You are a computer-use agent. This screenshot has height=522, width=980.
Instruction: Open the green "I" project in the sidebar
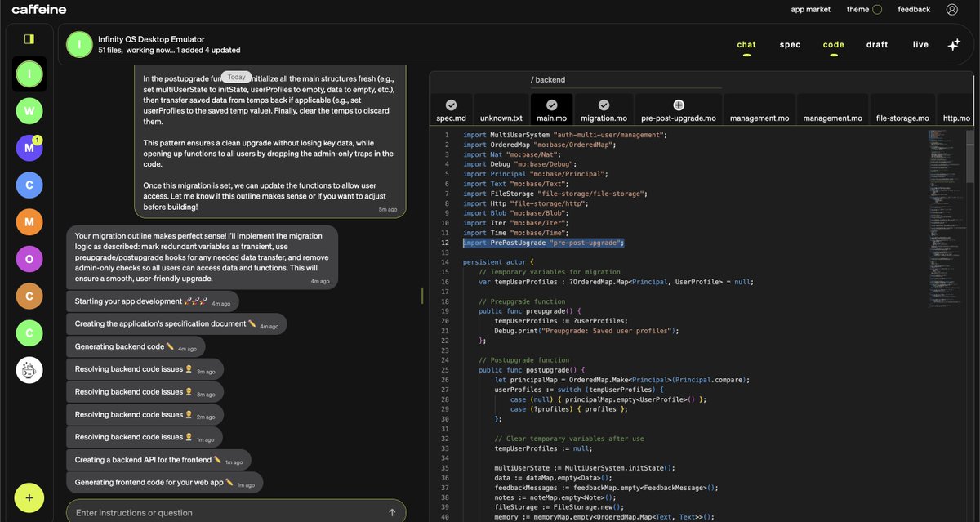29,74
